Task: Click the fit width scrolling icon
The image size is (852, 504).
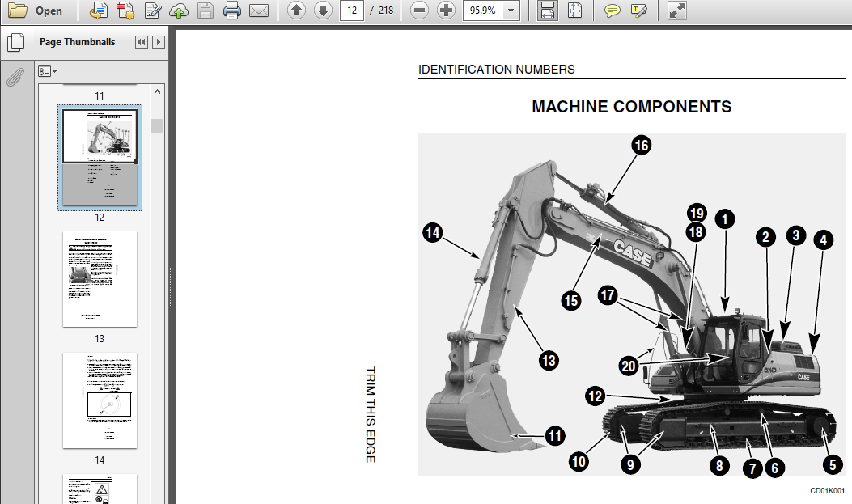Action: point(547,11)
